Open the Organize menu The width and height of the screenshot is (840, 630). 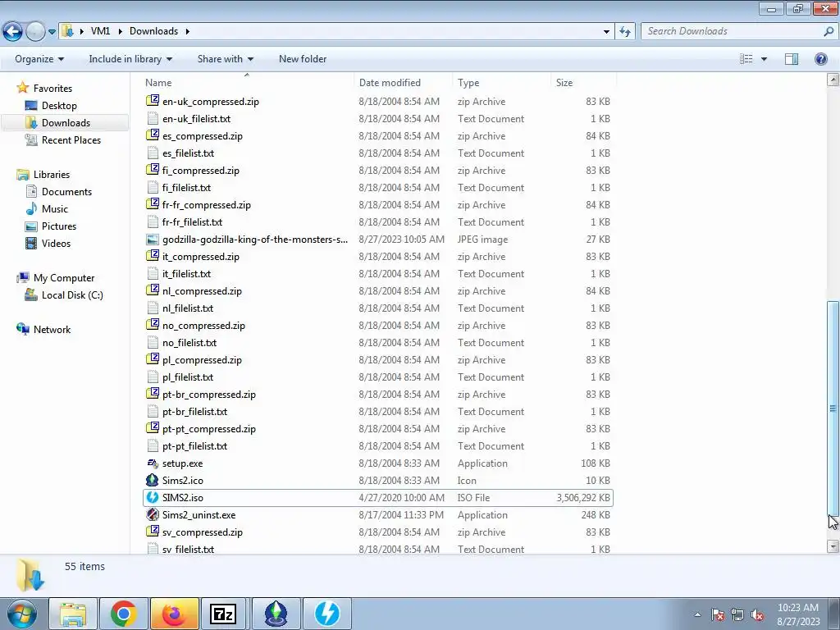point(39,59)
